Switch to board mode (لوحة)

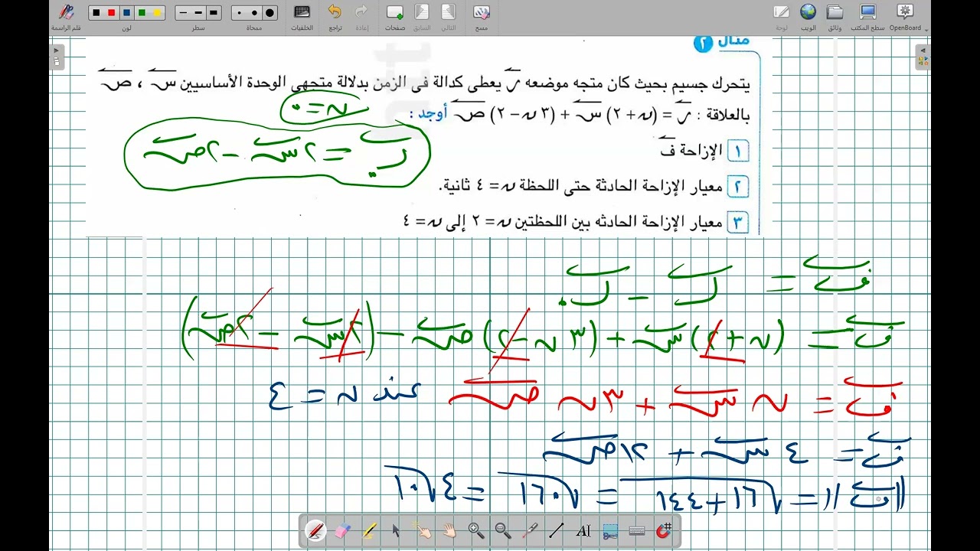click(x=782, y=17)
